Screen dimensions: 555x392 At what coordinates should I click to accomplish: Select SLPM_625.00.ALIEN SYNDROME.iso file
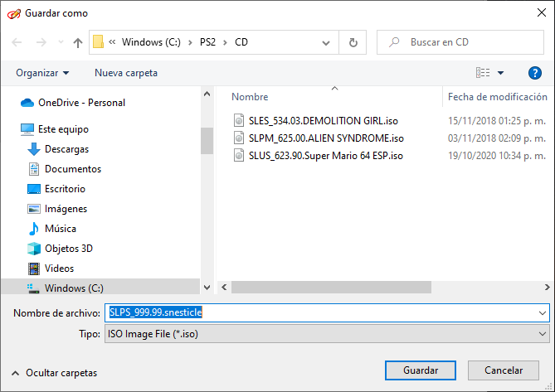[326, 138]
